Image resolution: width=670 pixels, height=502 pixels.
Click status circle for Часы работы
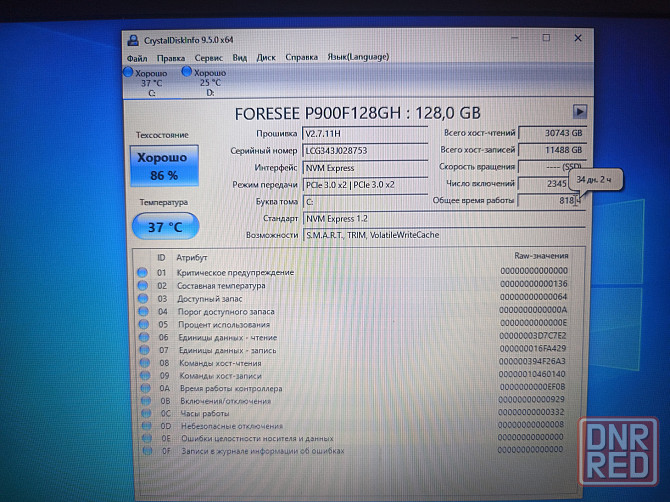[147, 413]
